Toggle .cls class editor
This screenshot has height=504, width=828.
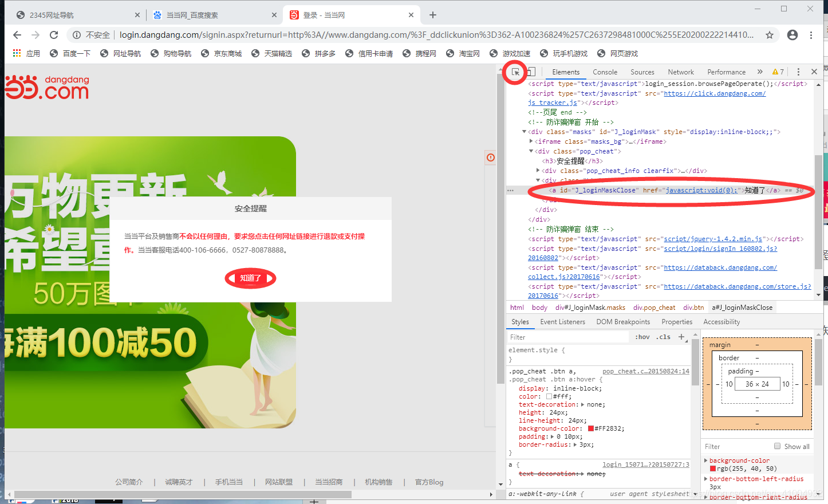coord(664,337)
